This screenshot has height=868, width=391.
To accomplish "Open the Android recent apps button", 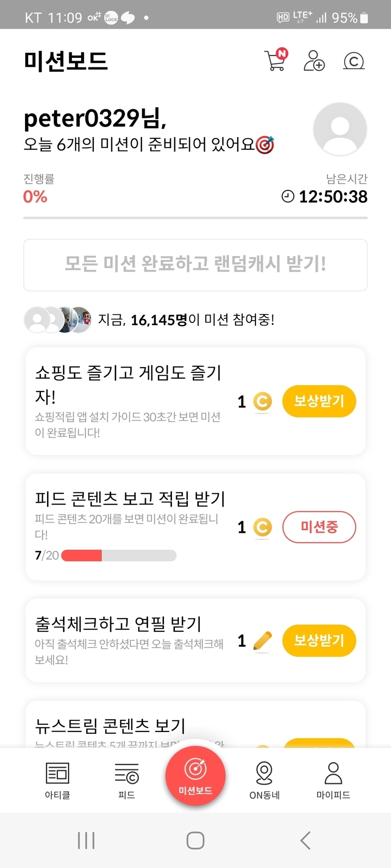I will point(86,840).
